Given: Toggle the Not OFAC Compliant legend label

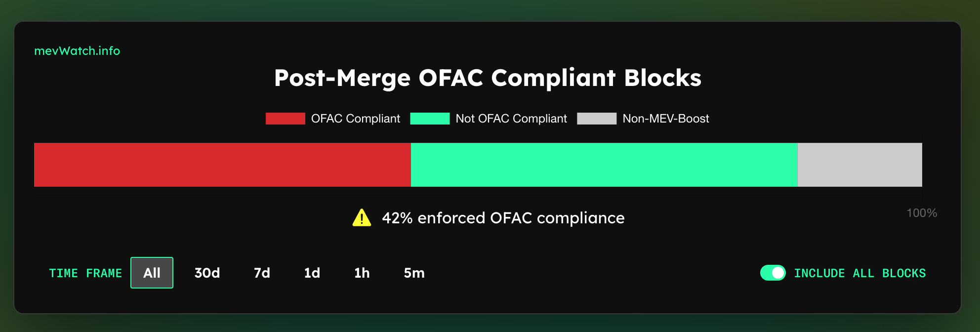Looking at the screenshot, I should pos(511,119).
